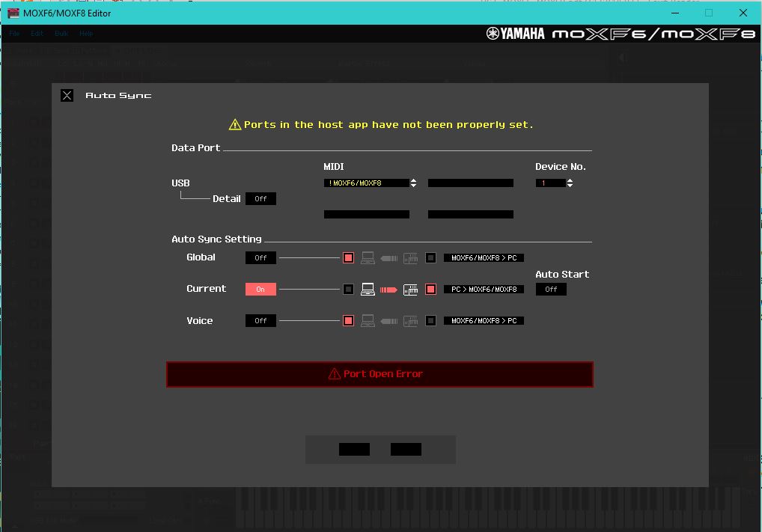Screen dimensions: 762x532
Task: Open the Edit menu
Action: [37, 34]
